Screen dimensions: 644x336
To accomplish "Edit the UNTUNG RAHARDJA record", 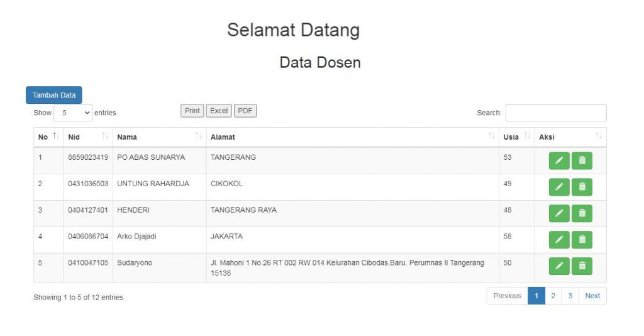I will tap(558, 188).
